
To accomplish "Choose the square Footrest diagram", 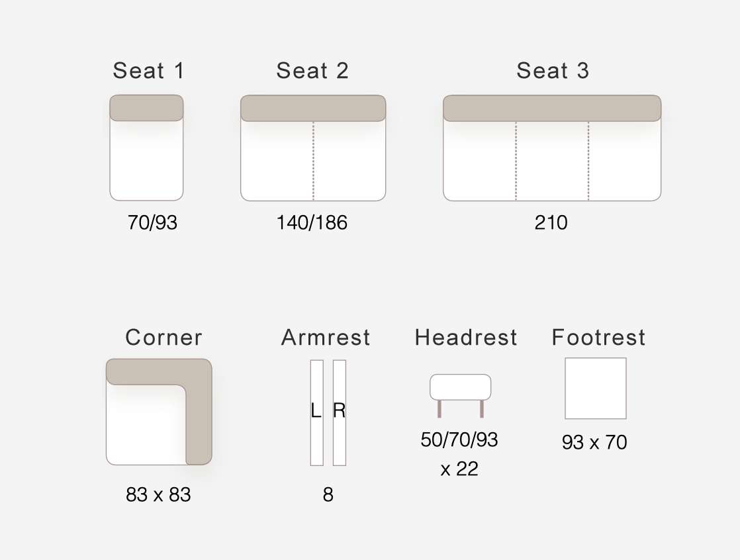I will pyautogui.click(x=595, y=389).
